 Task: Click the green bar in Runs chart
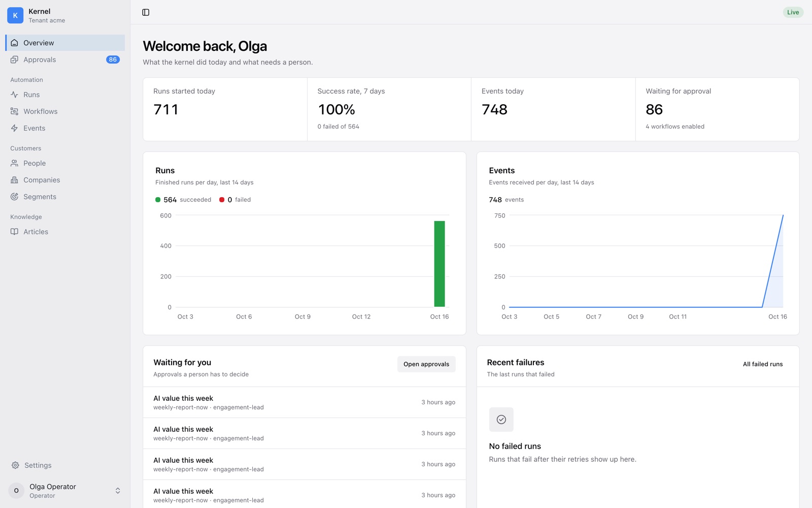pyautogui.click(x=439, y=264)
